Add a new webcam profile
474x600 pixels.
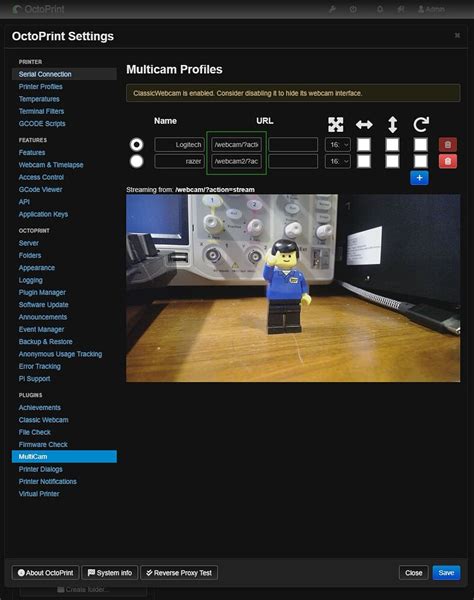coord(419,178)
